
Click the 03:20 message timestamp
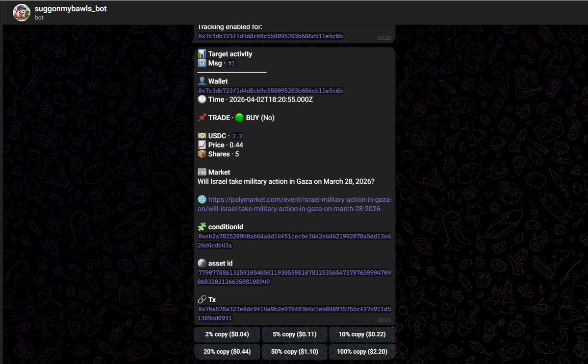click(384, 38)
